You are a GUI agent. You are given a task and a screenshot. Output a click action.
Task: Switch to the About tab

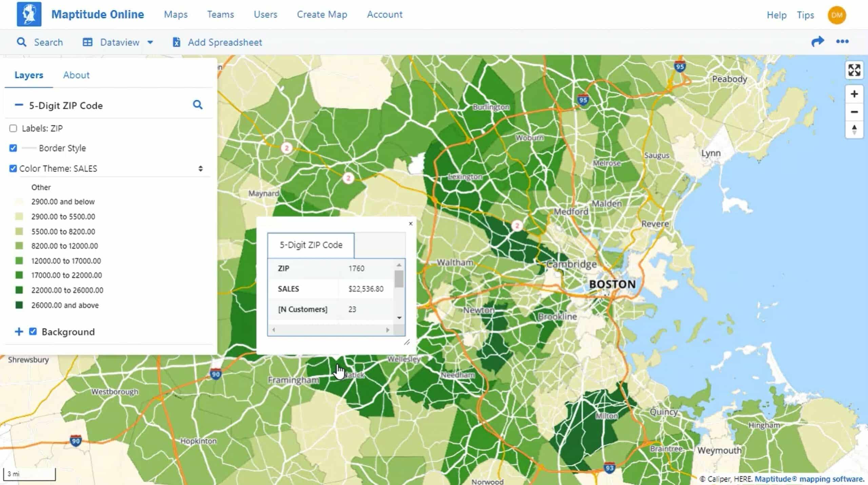click(76, 75)
